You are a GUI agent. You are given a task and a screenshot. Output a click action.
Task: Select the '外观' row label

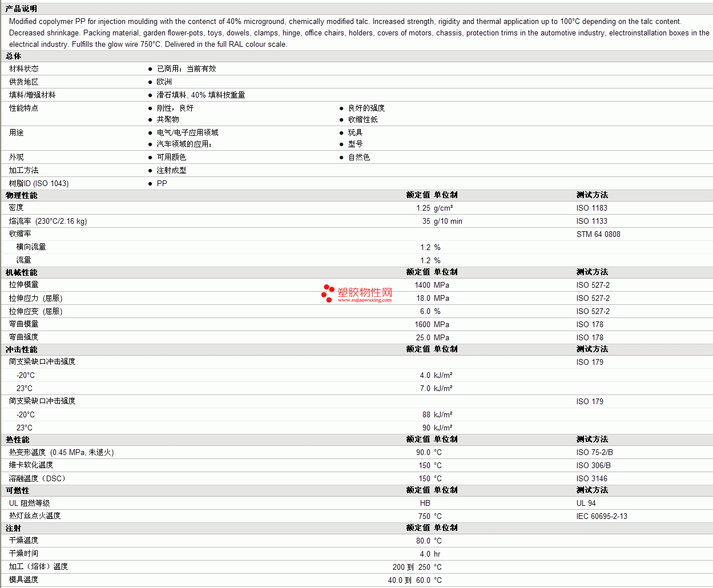pyautogui.click(x=17, y=157)
